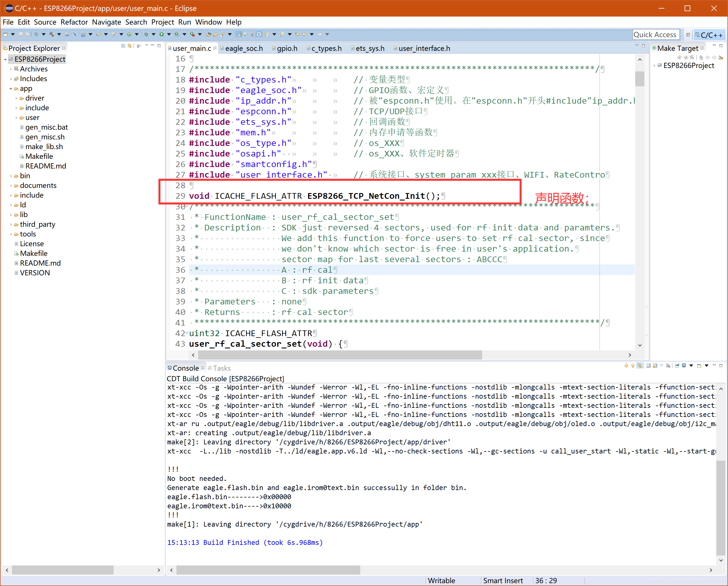728x586 pixels.
Task: Click the Build hammer icon in toolbar
Action: (x=51, y=35)
